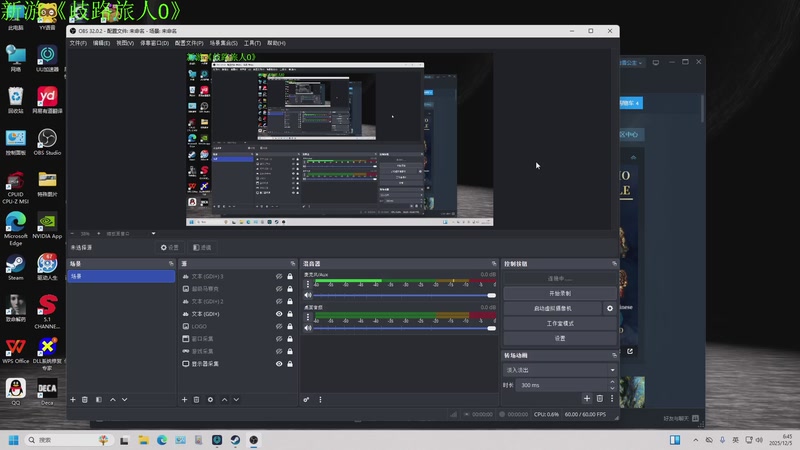Image resolution: width=800 pixels, height=450 pixels.
Task: Unlock the 显示器采集 source lock
Action: (290, 364)
